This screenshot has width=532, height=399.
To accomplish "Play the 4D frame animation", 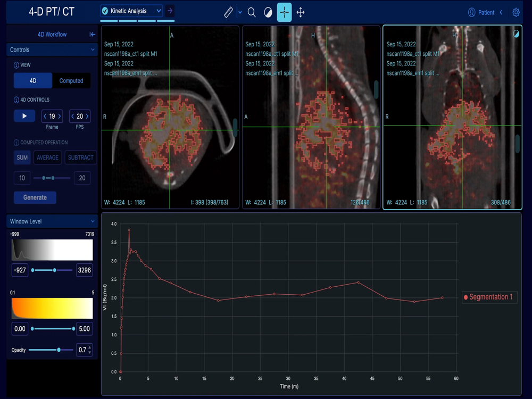I will 24,116.
